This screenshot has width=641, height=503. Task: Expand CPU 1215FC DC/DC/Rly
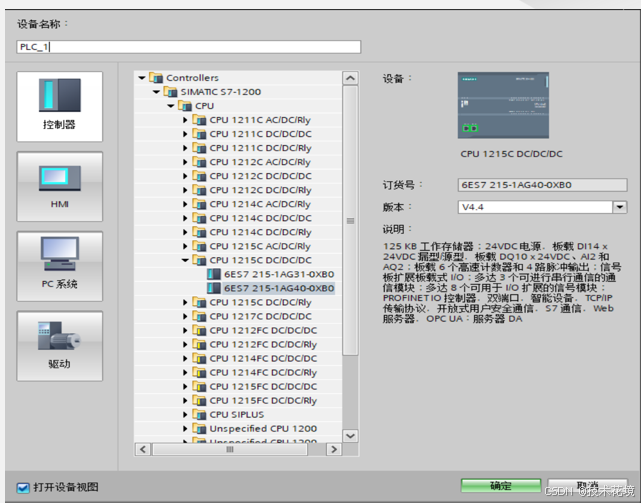click(x=185, y=400)
